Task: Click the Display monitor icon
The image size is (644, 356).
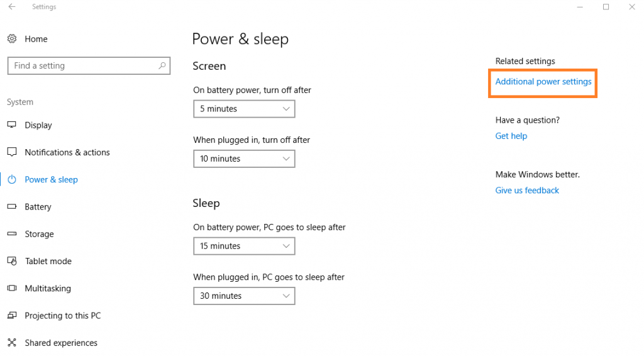Action: coord(12,125)
